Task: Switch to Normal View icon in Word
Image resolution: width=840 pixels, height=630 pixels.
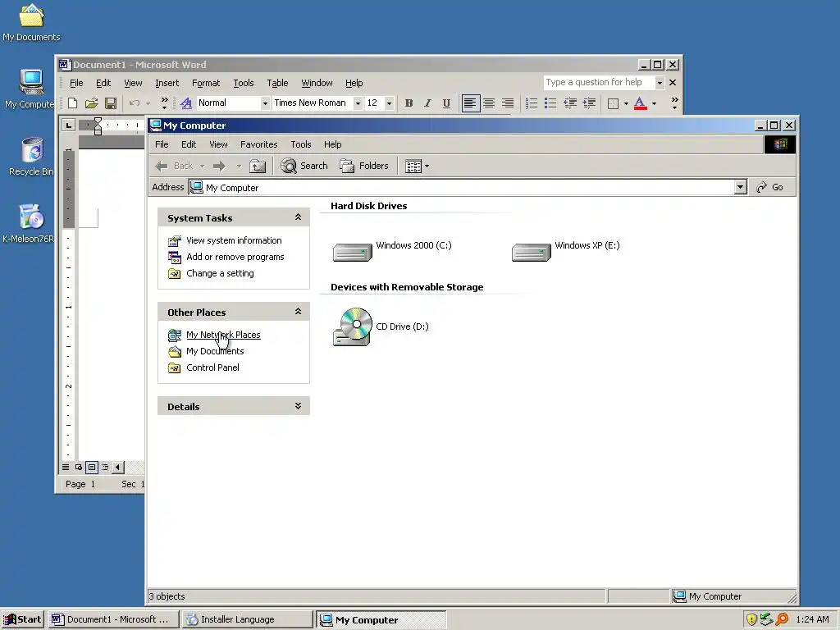Action: [x=66, y=467]
